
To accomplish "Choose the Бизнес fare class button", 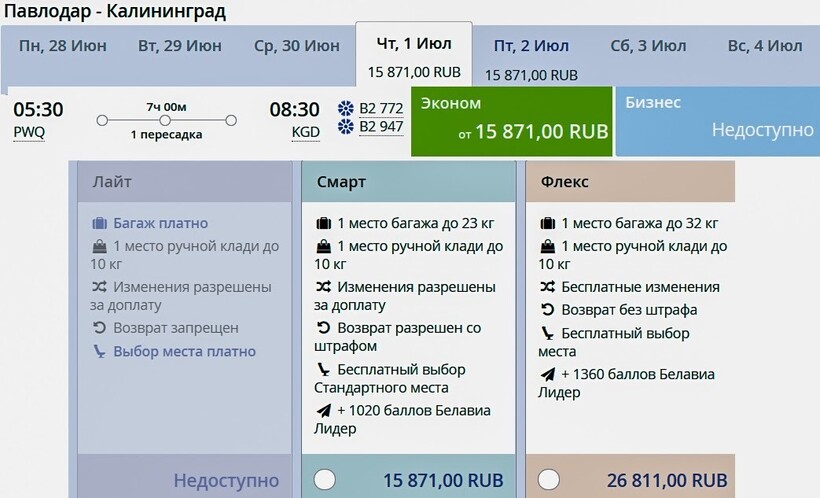I will pyautogui.click(x=718, y=121).
